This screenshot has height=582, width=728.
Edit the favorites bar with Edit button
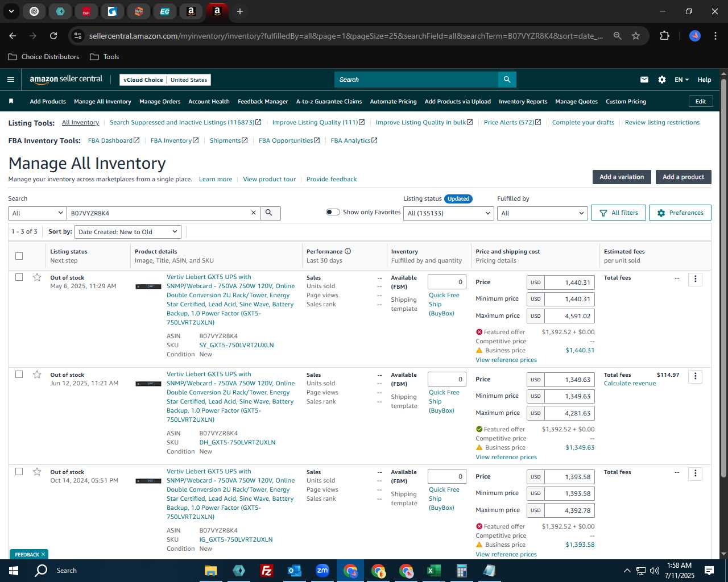pyautogui.click(x=700, y=102)
